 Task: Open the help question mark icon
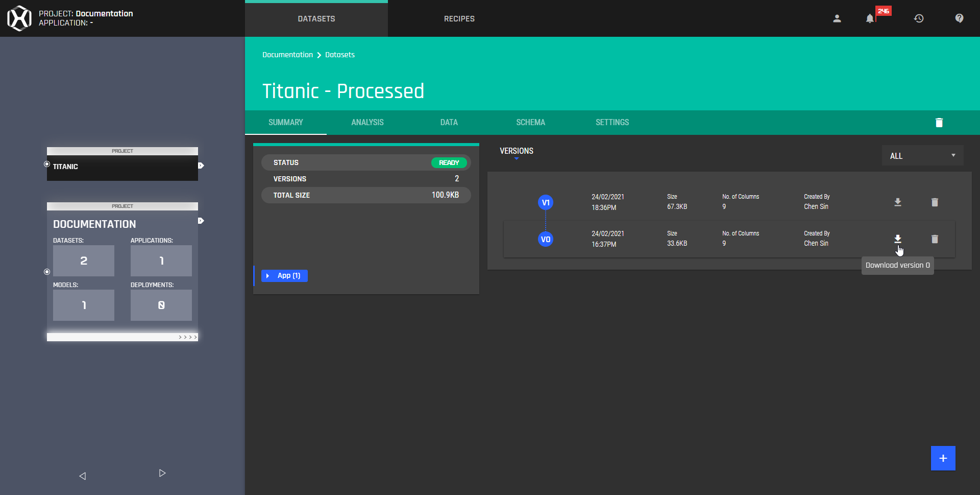coord(960,18)
